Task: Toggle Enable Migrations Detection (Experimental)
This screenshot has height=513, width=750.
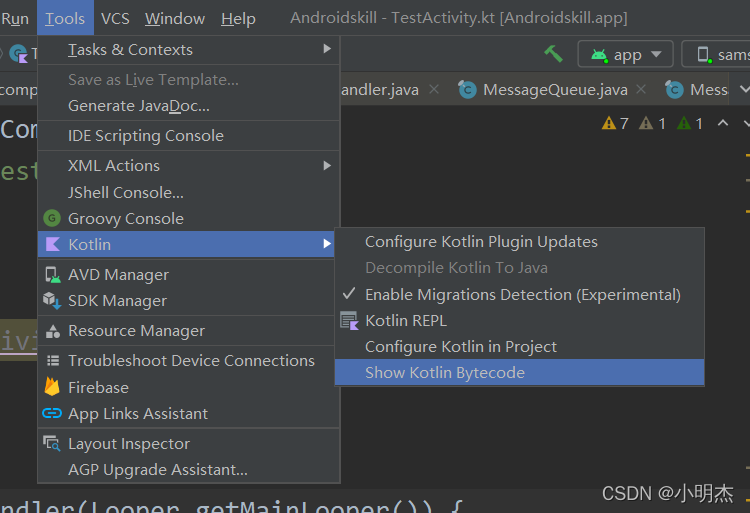Action: [x=519, y=295]
